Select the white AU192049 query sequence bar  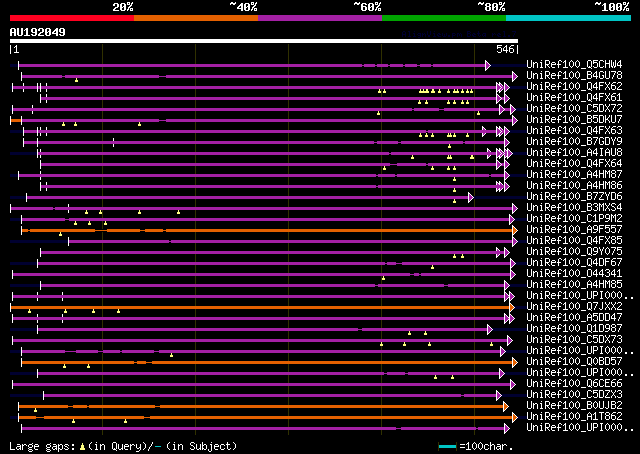coord(264,41)
